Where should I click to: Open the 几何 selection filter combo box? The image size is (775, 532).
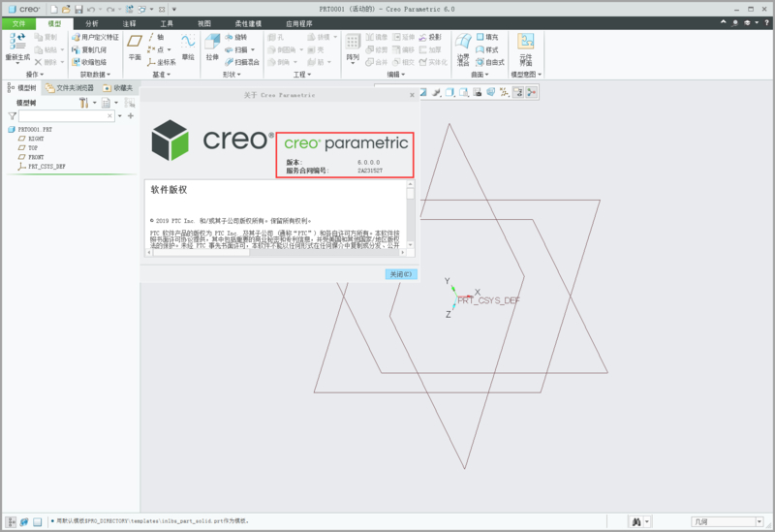click(x=728, y=521)
